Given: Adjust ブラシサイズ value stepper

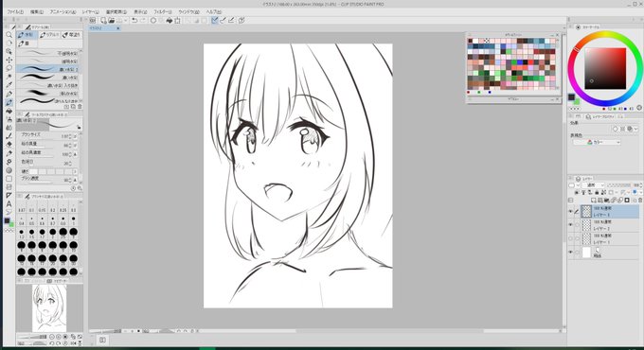Looking at the screenshot, I should click(x=70, y=136).
